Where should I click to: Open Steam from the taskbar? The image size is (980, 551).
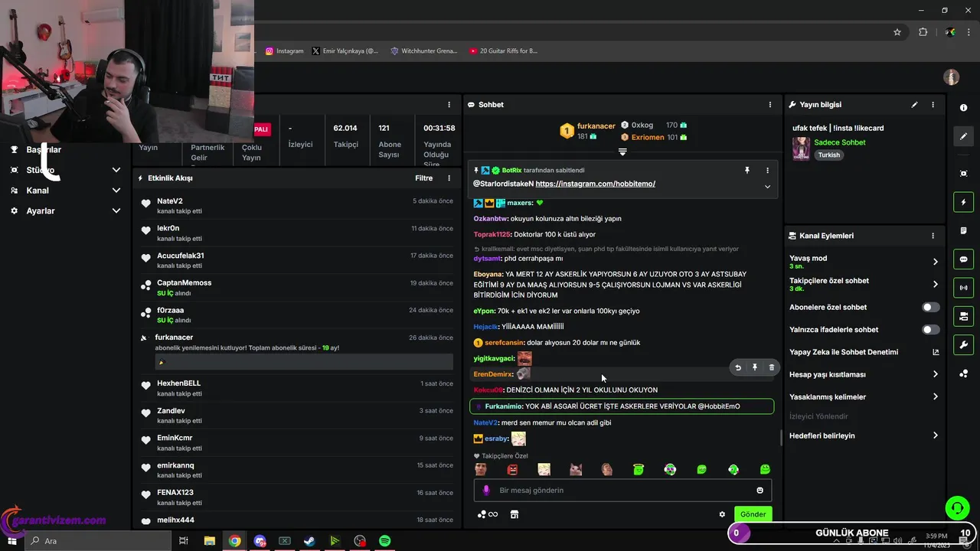(x=309, y=541)
